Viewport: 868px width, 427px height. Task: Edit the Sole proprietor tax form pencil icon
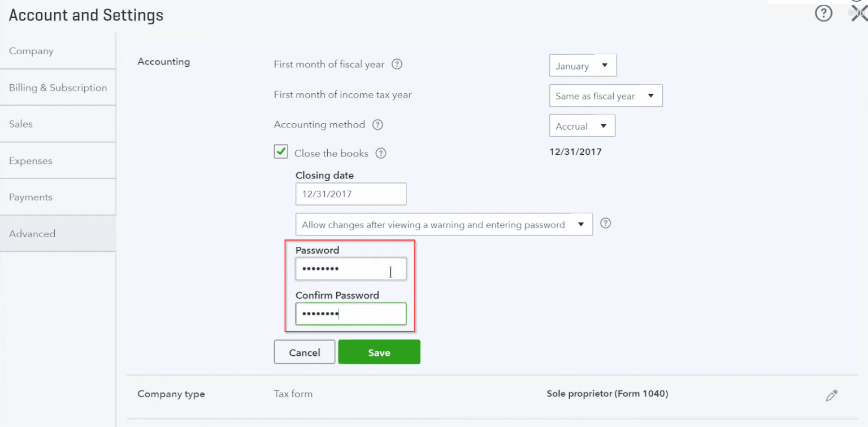tap(831, 395)
